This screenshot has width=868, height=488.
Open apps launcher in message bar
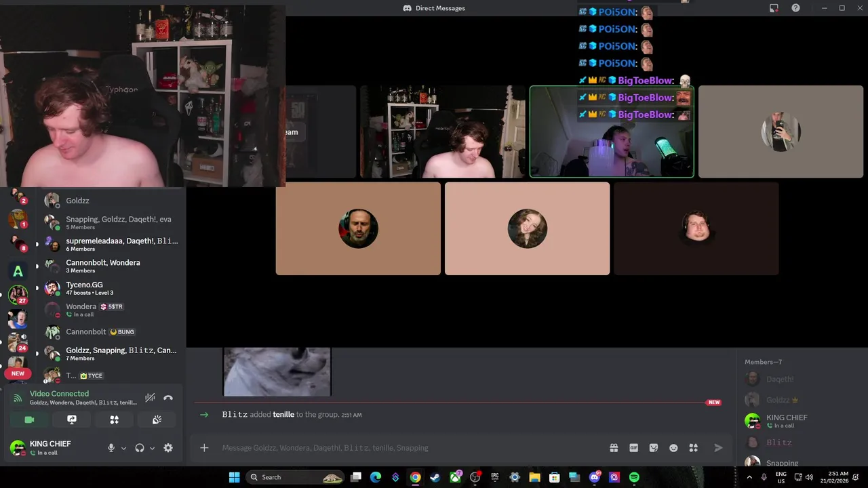[x=693, y=447]
